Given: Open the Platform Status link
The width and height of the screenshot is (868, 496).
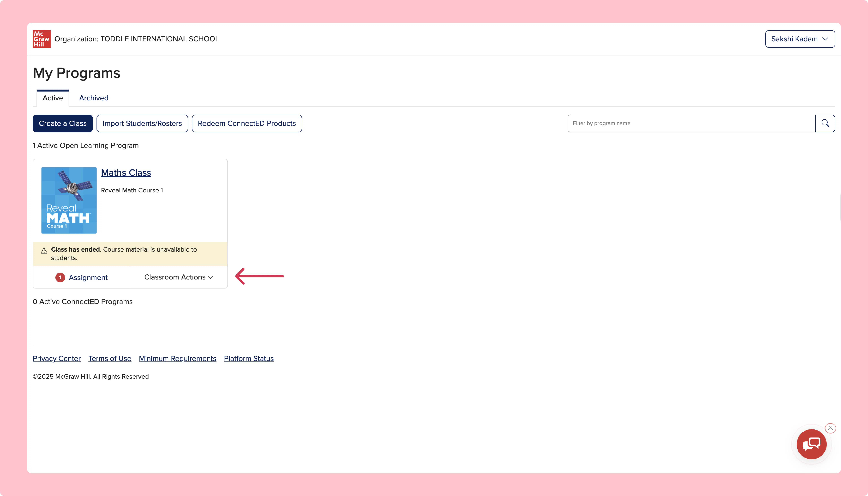Looking at the screenshot, I should coord(249,358).
